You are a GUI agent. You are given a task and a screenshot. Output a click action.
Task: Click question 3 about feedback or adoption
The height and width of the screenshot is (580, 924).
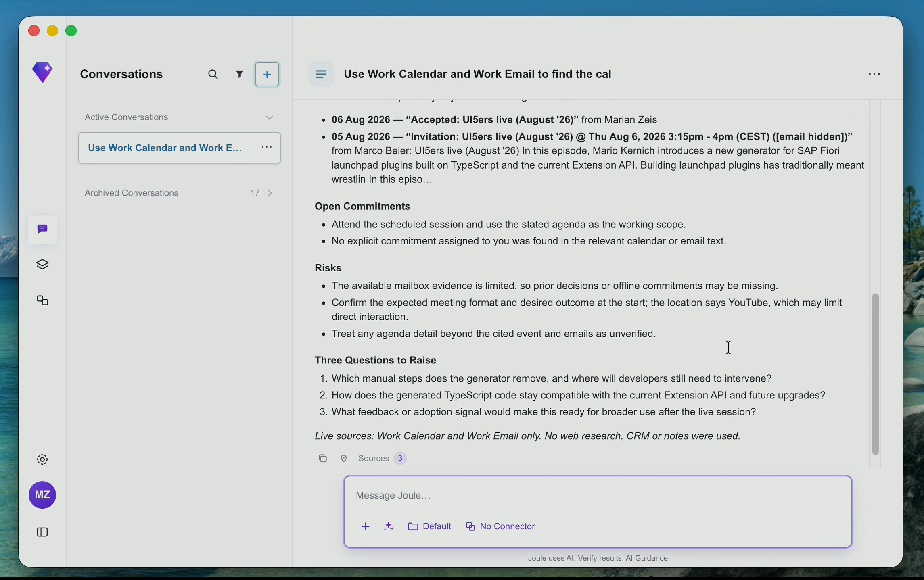(x=544, y=412)
